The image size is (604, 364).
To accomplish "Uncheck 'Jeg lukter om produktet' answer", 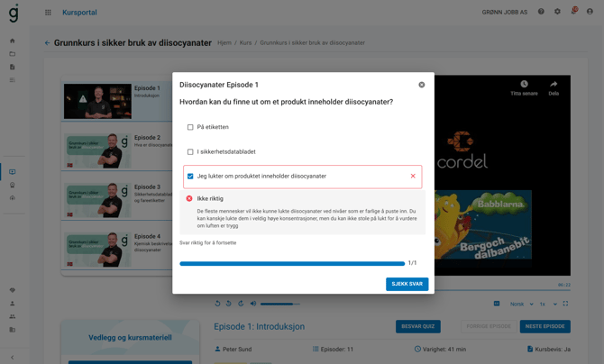I will (x=190, y=177).
